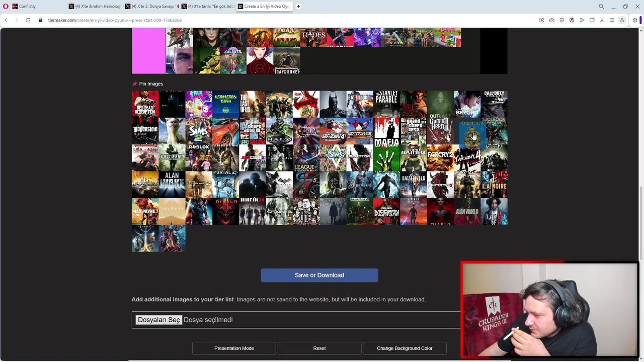Click the Reset button
Screen dimensions: 644x362
click(x=319, y=348)
